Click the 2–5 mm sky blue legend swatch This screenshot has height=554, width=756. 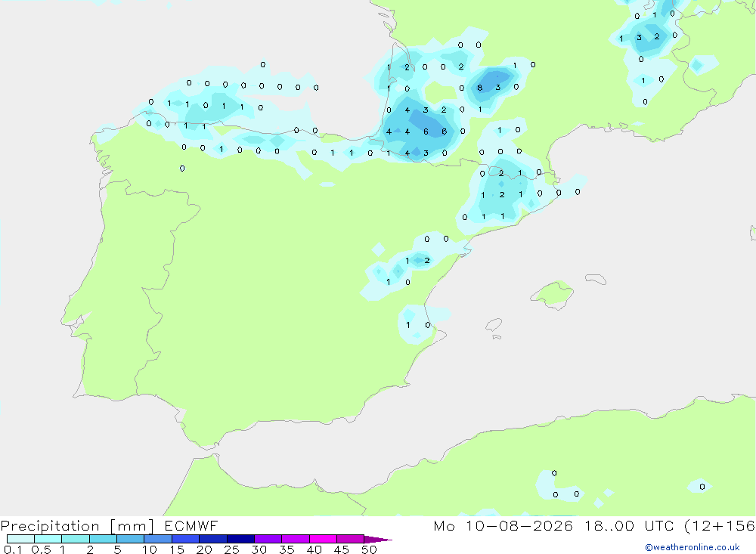point(103,539)
